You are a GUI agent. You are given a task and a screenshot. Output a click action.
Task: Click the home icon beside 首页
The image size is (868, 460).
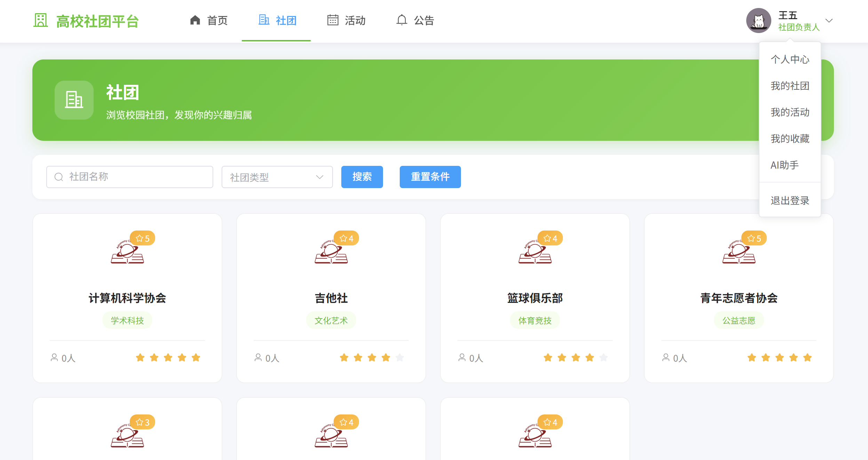[x=195, y=20]
